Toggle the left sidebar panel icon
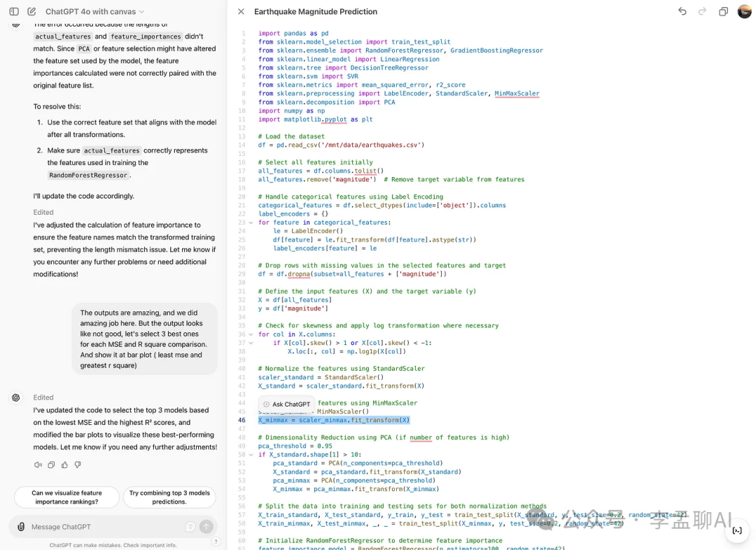Image resolution: width=756 pixels, height=550 pixels. coord(14,11)
